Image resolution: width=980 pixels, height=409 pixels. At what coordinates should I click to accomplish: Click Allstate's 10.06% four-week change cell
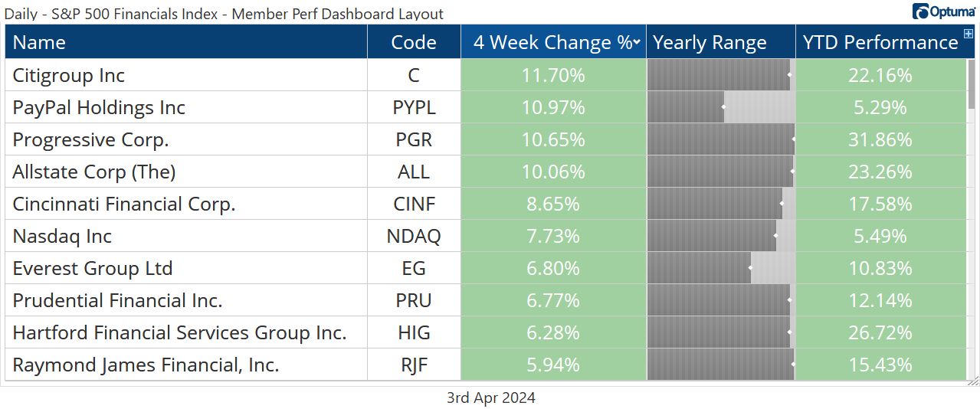coord(553,172)
